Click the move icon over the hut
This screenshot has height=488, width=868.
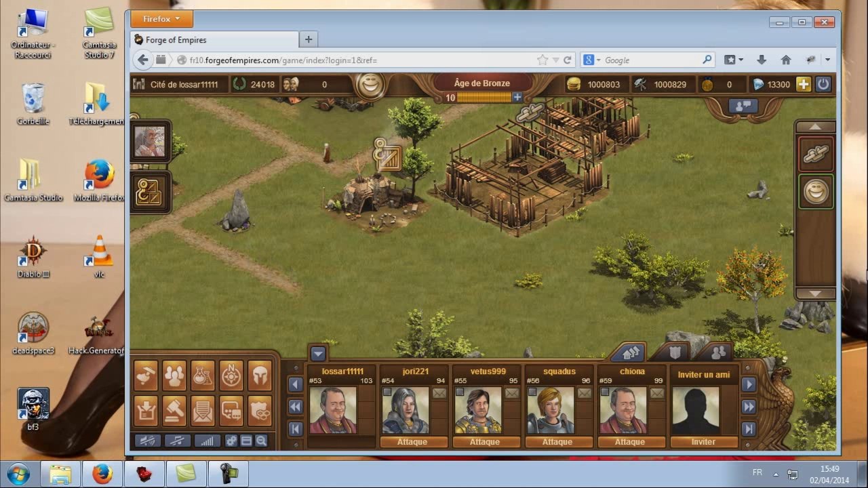click(x=388, y=156)
